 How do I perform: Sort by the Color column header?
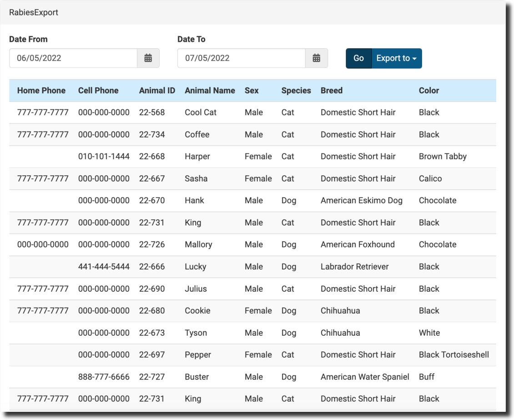tap(429, 91)
